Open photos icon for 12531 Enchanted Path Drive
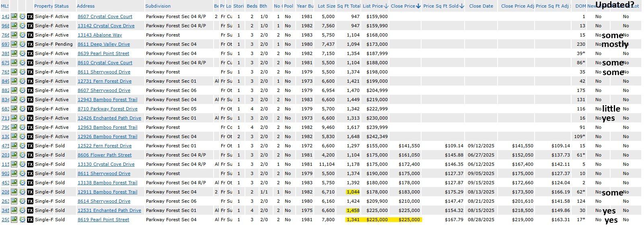The image size is (644, 228). tap(14, 210)
